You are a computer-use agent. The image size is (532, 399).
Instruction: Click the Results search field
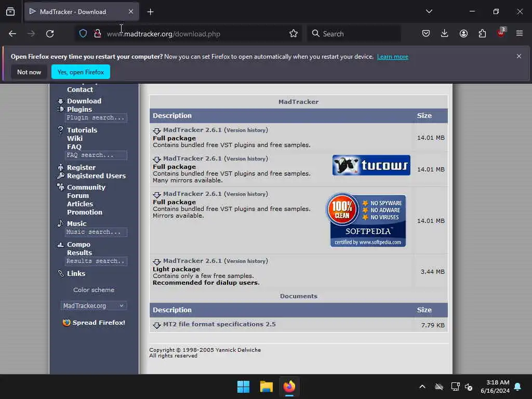(96, 261)
